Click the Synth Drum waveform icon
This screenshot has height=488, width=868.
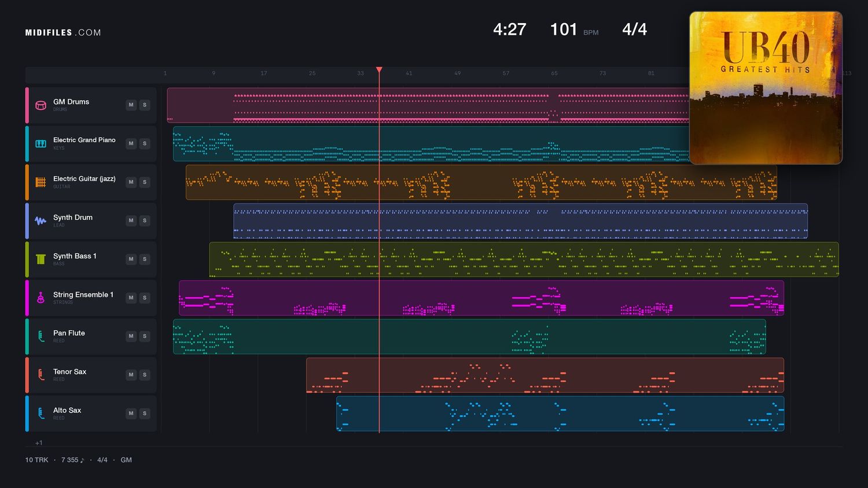[x=41, y=221]
